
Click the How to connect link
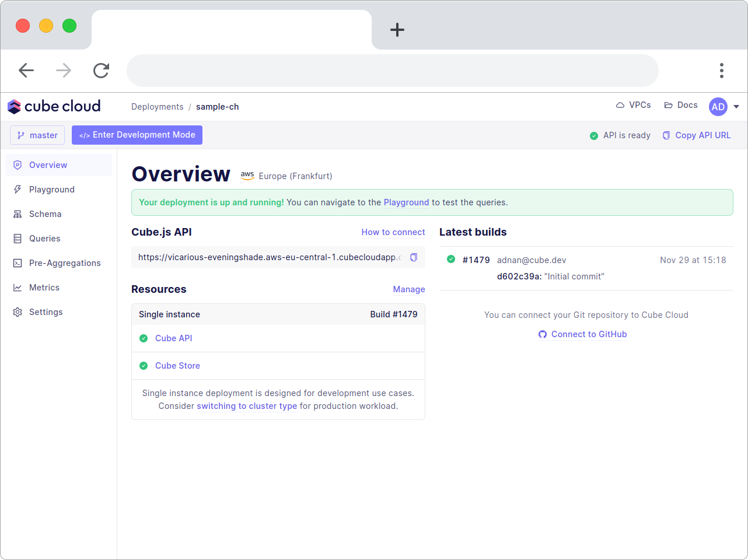click(393, 232)
